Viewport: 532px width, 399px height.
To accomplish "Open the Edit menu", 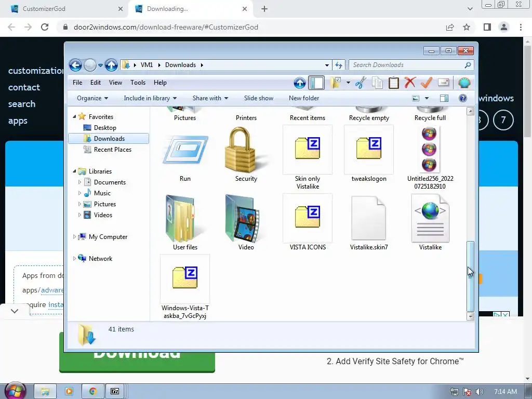I will click(96, 83).
